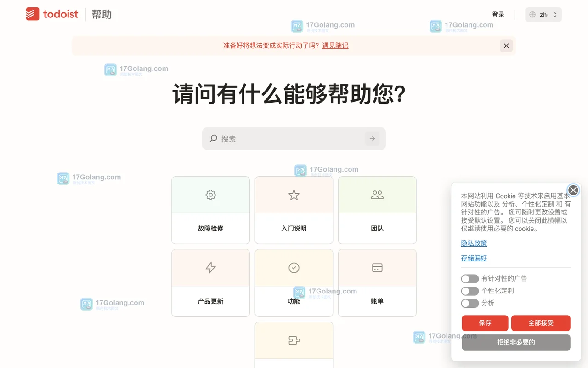Click the 保存 button
The width and height of the screenshot is (588, 368).
pos(485,323)
